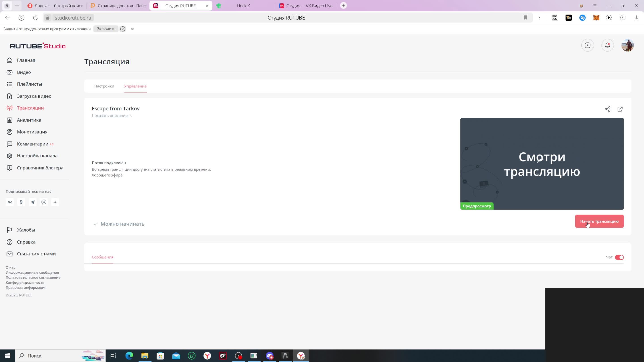
Task: Open the tab list dropdown arrow
Action: pyautogui.click(x=17, y=6)
